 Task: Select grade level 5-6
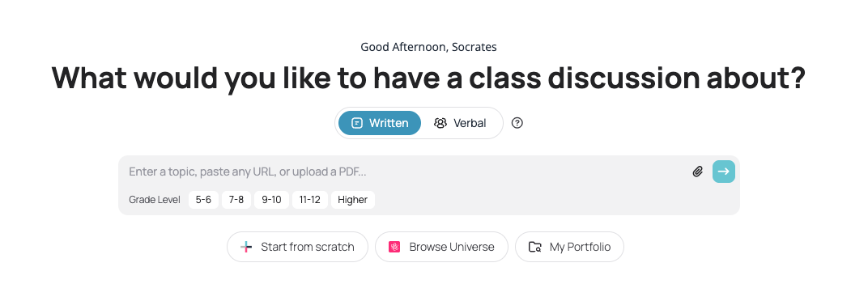tap(203, 200)
